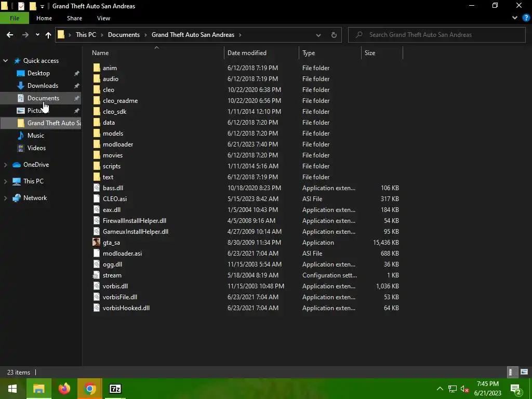Viewport: 532px width, 399px height.
Task: Expand the Network tree node
Action: pos(5,198)
